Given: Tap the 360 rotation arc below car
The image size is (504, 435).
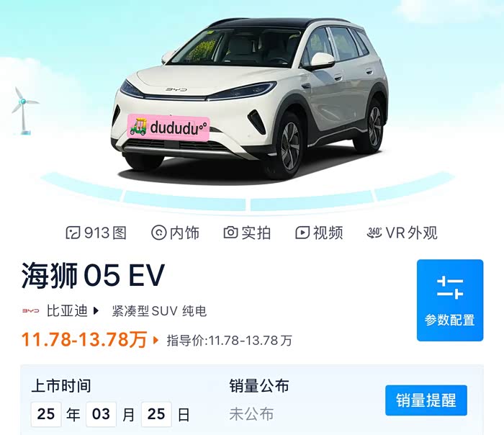Looking at the screenshot, I should pos(248,194).
